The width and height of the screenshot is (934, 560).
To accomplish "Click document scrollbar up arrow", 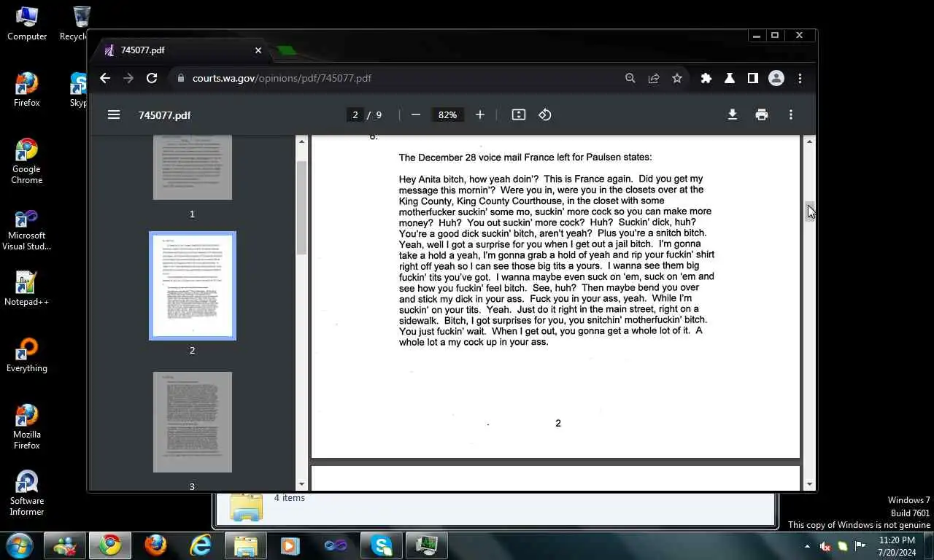I will point(809,141).
